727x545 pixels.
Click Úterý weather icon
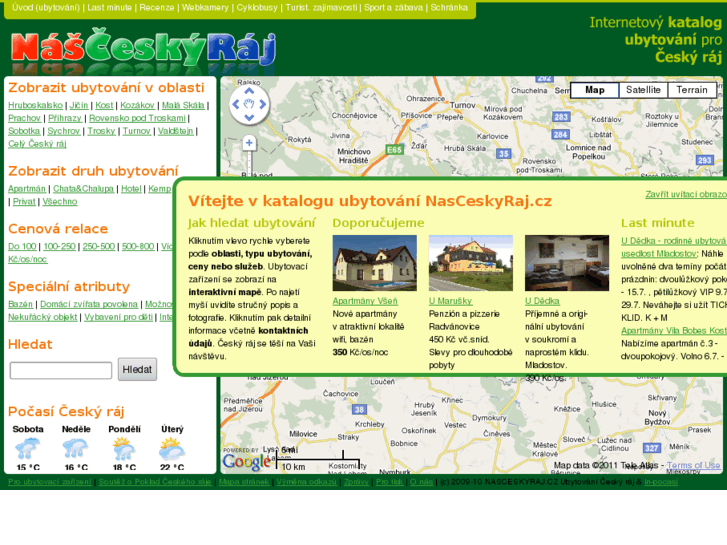pyautogui.click(x=172, y=449)
